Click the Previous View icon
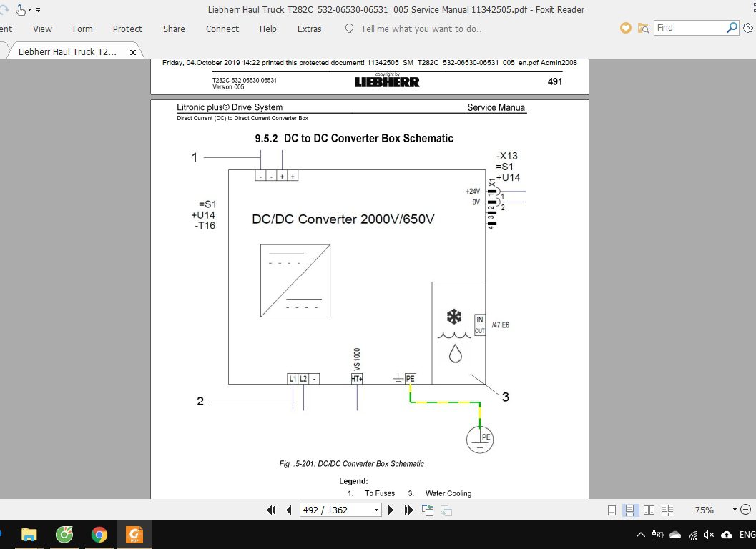The height and width of the screenshot is (549, 756). [428, 510]
